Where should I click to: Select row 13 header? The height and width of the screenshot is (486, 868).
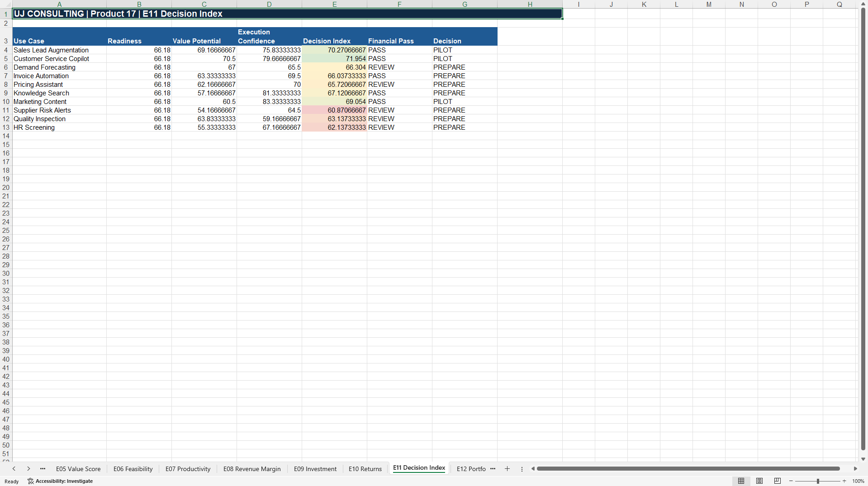pyautogui.click(x=6, y=127)
